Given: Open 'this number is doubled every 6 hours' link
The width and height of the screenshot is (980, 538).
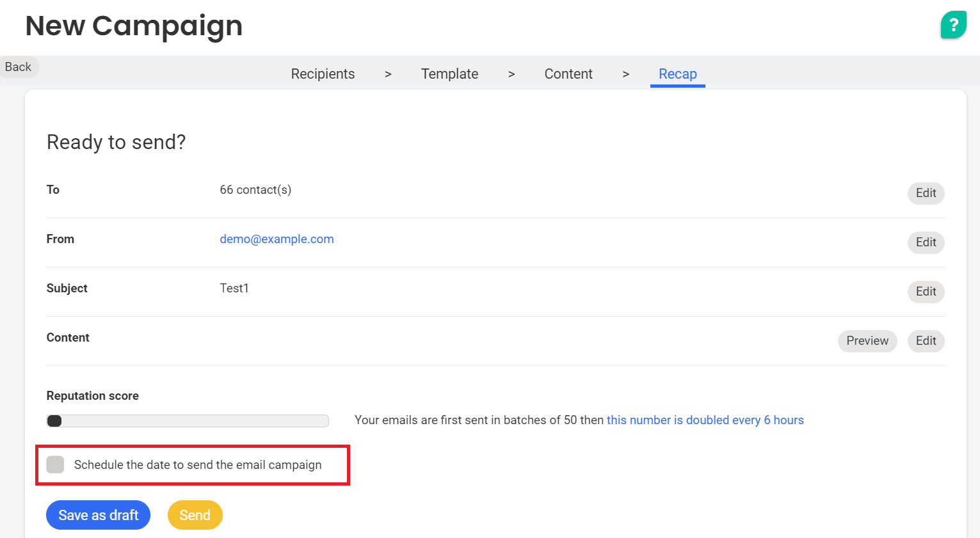Looking at the screenshot, I should (705, 420).
